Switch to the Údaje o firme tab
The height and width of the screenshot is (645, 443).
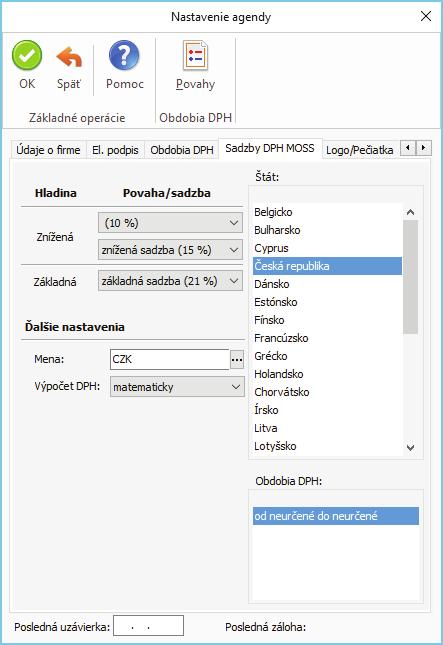pos(48,150)
